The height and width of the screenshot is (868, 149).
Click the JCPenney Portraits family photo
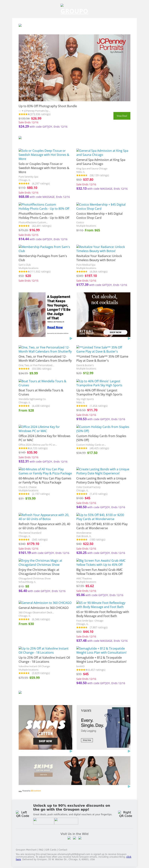(74, 67)
